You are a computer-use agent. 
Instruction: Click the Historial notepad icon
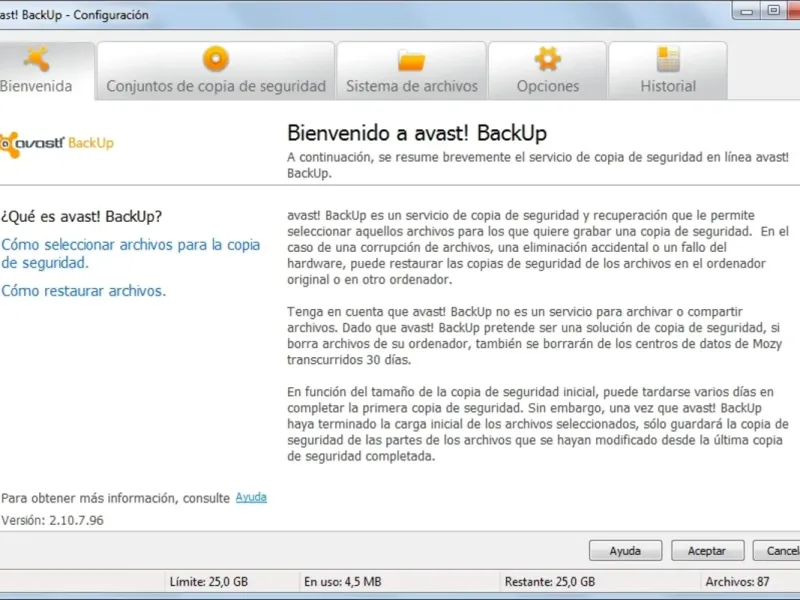(668, 59)
